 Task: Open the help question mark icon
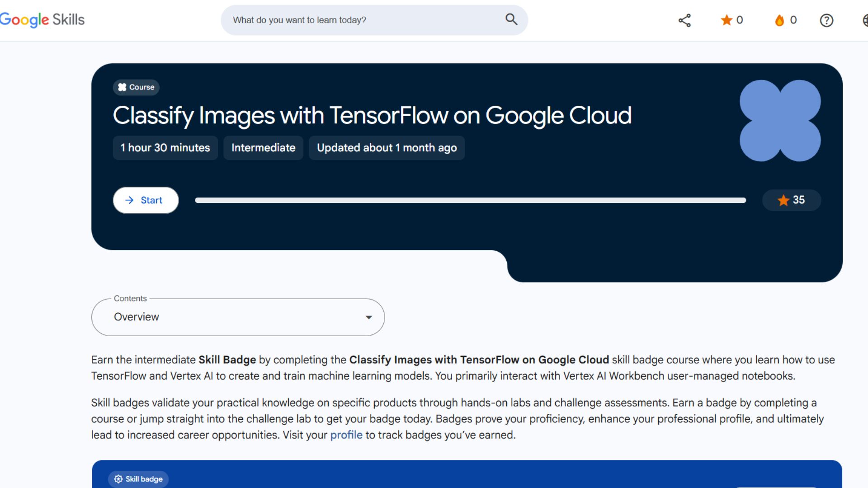point(826,20)
